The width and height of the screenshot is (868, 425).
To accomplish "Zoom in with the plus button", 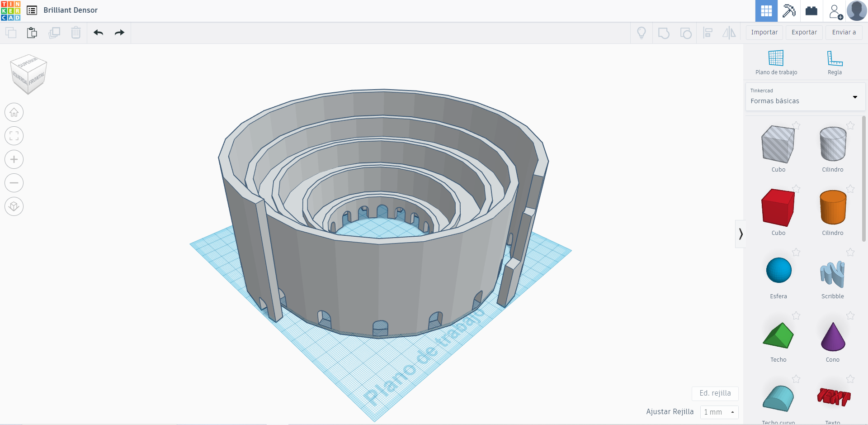I will coord(14,159).
